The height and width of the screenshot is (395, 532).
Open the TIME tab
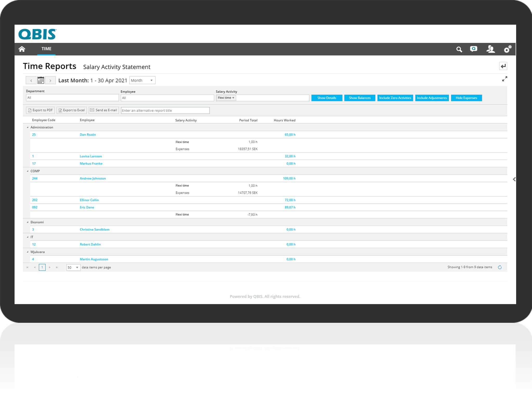coord(46,49)
